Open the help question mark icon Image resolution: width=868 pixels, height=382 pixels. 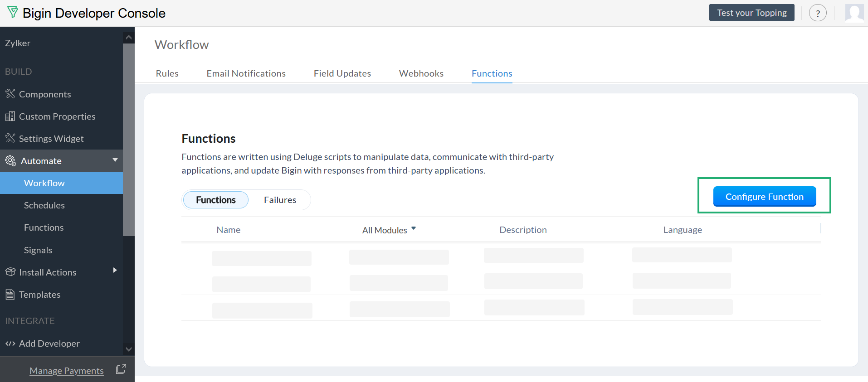click(818, 13)
